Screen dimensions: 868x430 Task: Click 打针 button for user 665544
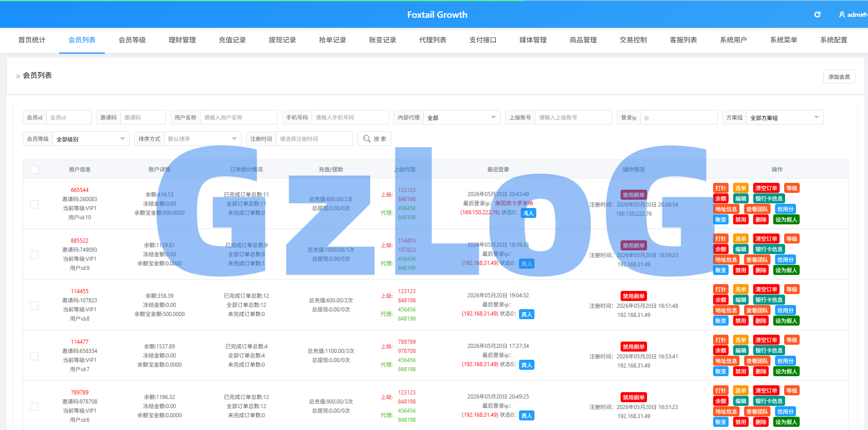click(x=721, y=188)
